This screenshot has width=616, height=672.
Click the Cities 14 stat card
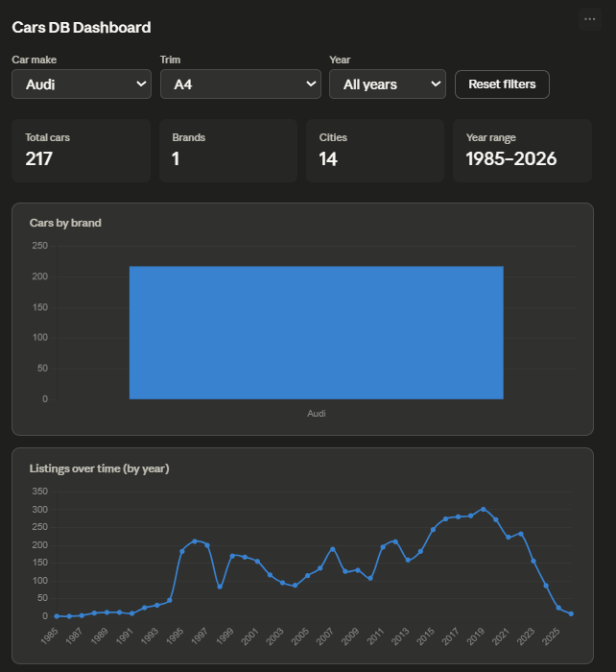click(375, 151)
